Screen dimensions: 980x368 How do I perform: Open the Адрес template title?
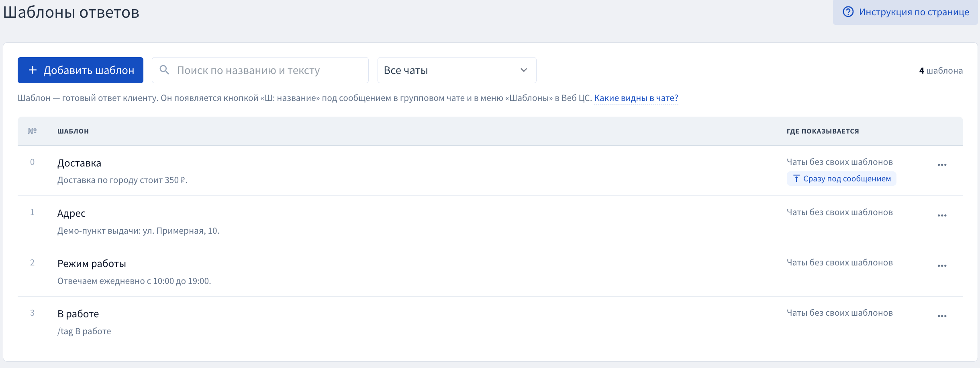(x=71, y=213)
